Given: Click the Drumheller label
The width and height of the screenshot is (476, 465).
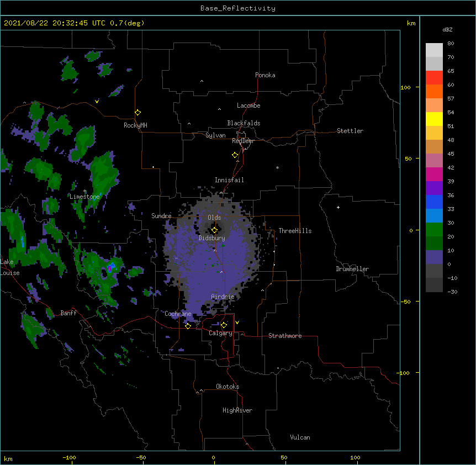Looking at the screenshot, I should [x=352, y=269].
